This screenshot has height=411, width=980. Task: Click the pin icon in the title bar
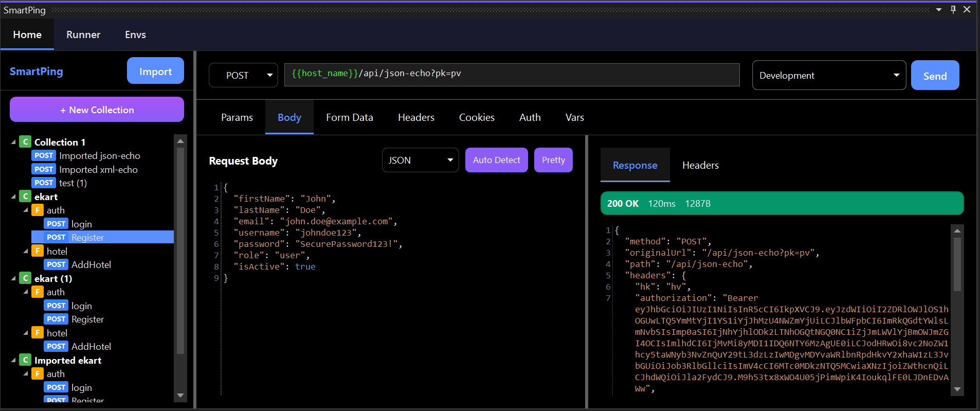click(953, 9)
